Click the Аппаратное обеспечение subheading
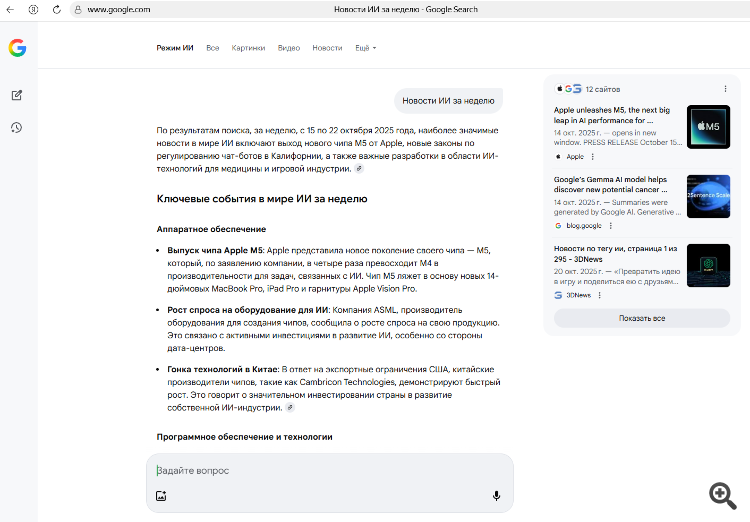The image size is (750, 522). (211, 229)
